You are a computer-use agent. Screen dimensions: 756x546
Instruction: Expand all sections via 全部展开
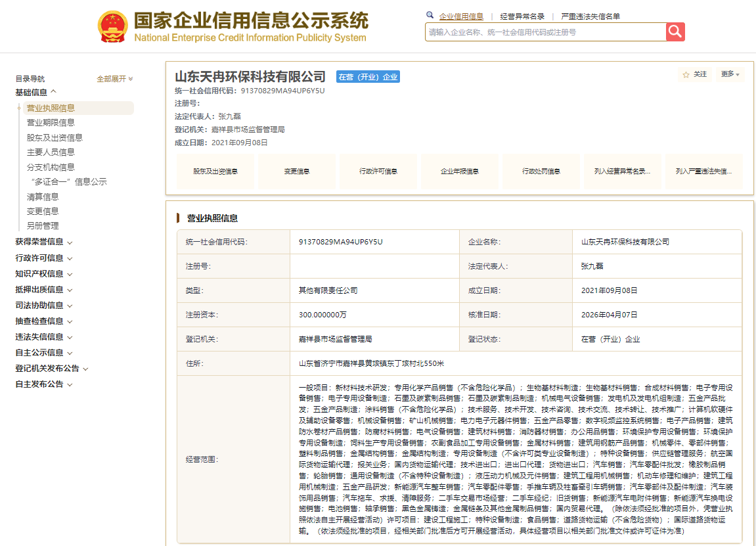[115, 79]
